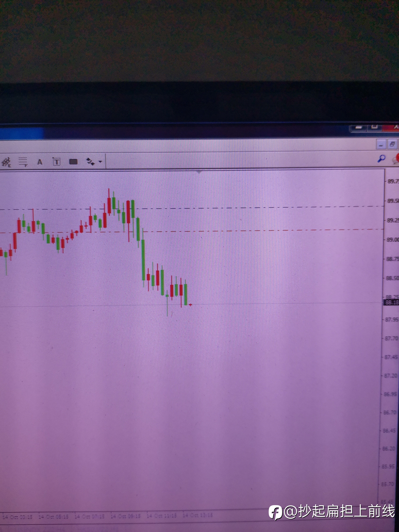Select the blue dashed horizontal line
Image resolution: width=399 pixels, height=532 pixels.
pyautogui.click(x=192, y=208)
